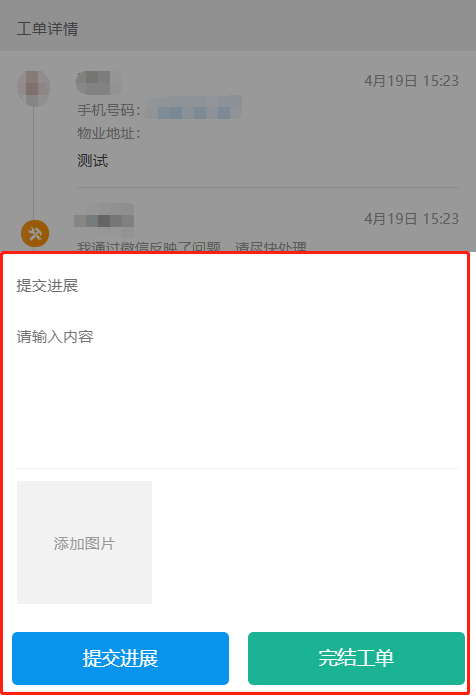Image resolution: width=476 pixels, height=696 pixels.
Task: Click the blurred submitter name at top
Action: pyautogui.click(x=99, y=83)
